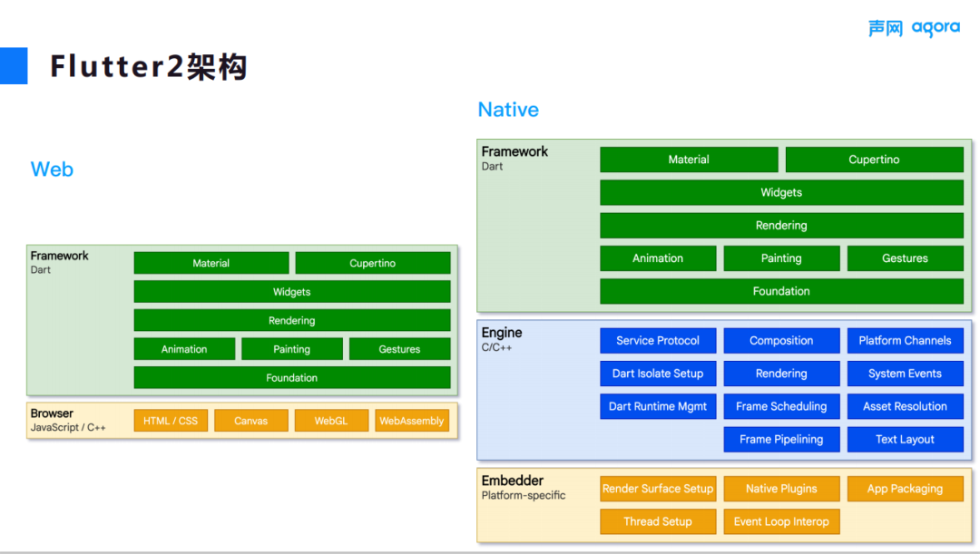Click the Render Surface Setup box
This screenshot has width=980, height=554.
[658, 489]
